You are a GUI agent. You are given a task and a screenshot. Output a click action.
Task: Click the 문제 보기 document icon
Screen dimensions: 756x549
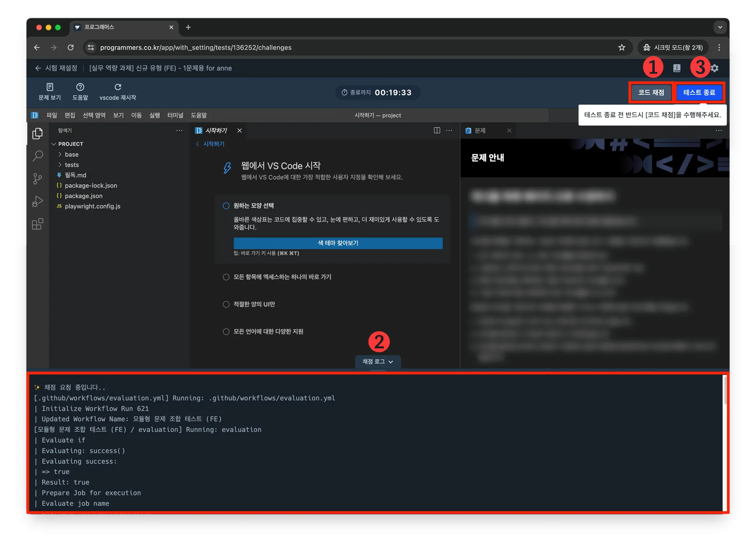[x=50, y=87]
